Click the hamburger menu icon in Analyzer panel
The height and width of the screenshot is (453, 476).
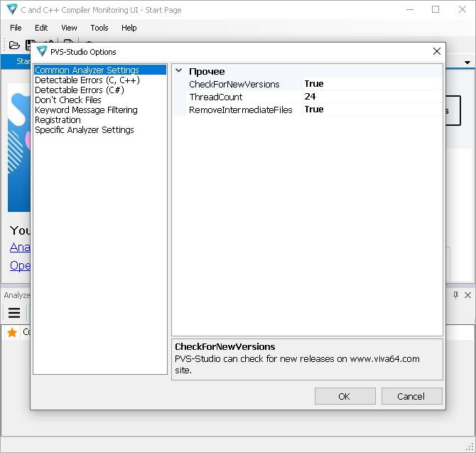pyautogui.click(x=14, y=313)
